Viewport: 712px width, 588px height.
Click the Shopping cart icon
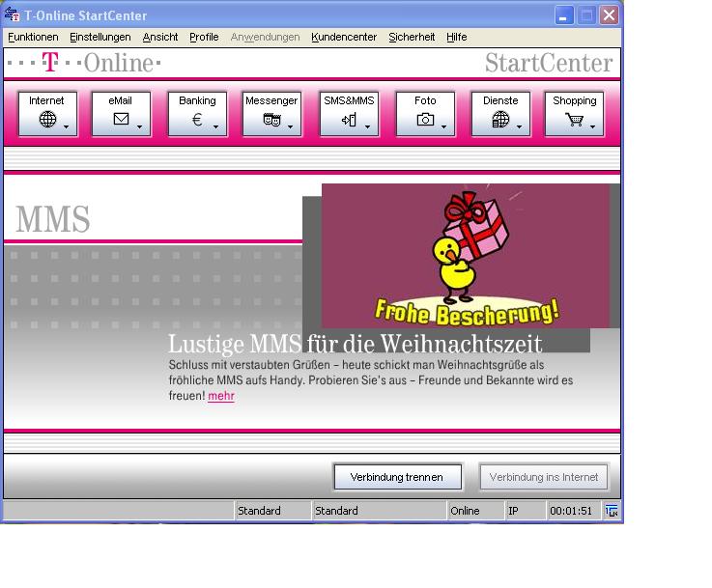(x=575, y=120)
